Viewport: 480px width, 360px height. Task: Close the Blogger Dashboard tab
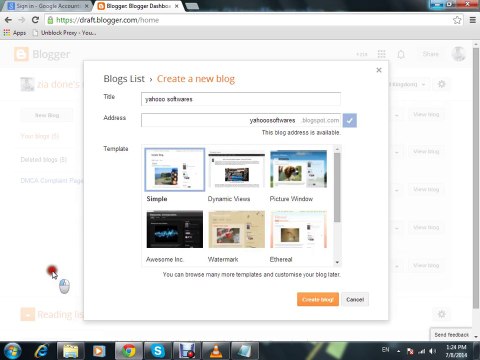[x=177, y=6]
